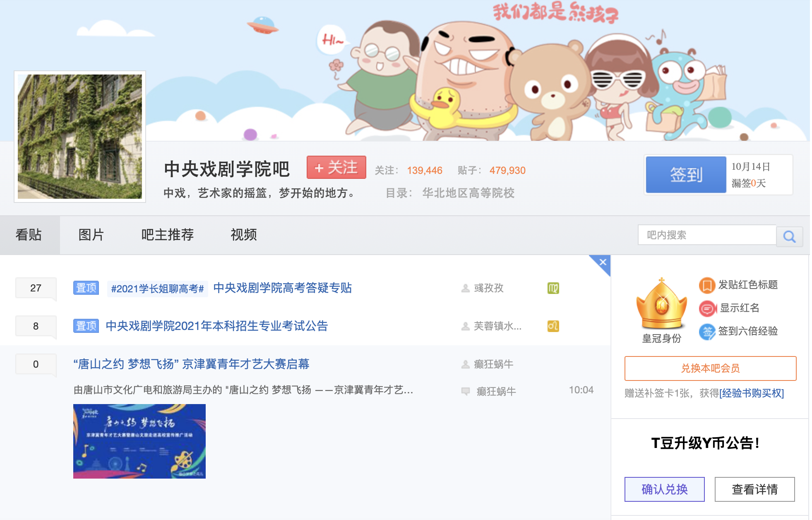Click the golden crown icon
This screenshot has height=520, width=812.
[661, 304]
